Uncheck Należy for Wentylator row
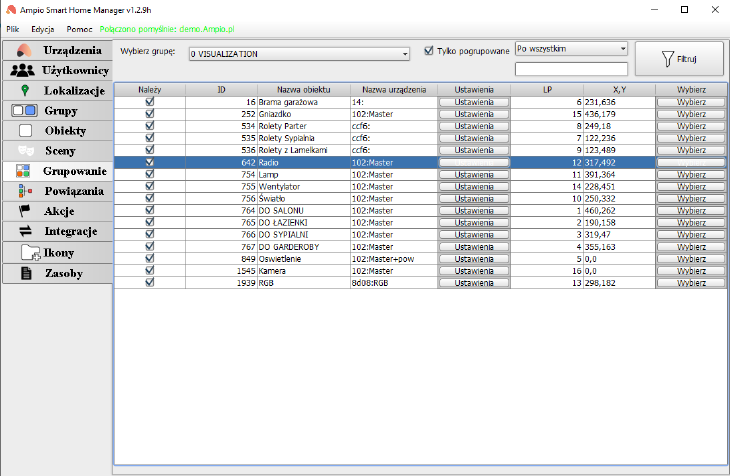Screen dimensions: 730x476 pos(149,186)
